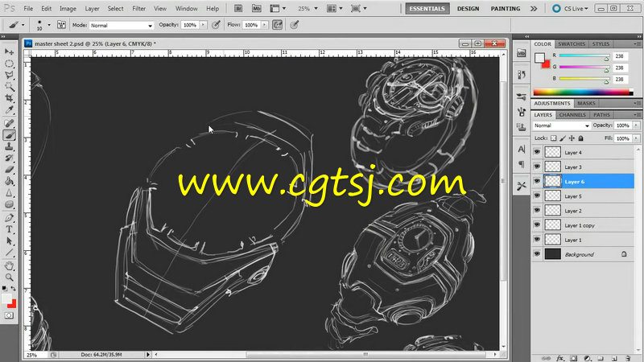
Task: Open Character panel icon in dock
Action: (522, 149)
